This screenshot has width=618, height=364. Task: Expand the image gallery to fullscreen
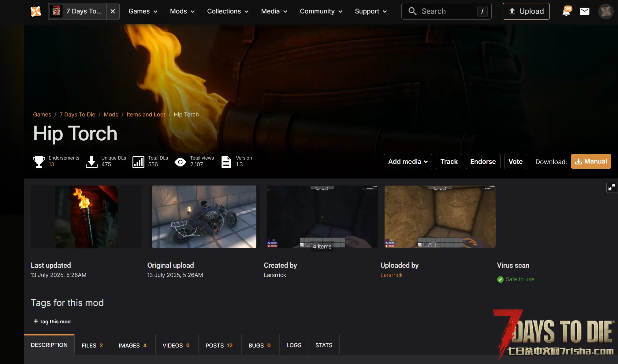[x=612, y=187]
